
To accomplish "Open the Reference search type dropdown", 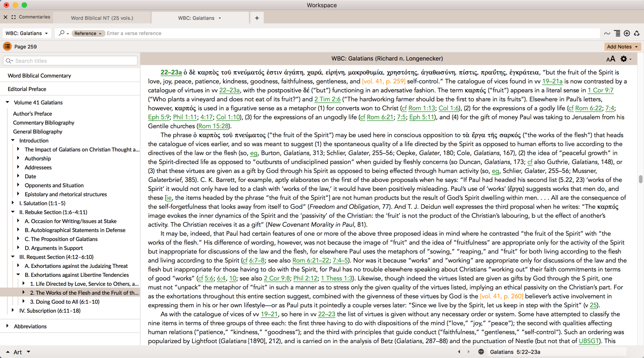I will [x=88, y=34].
